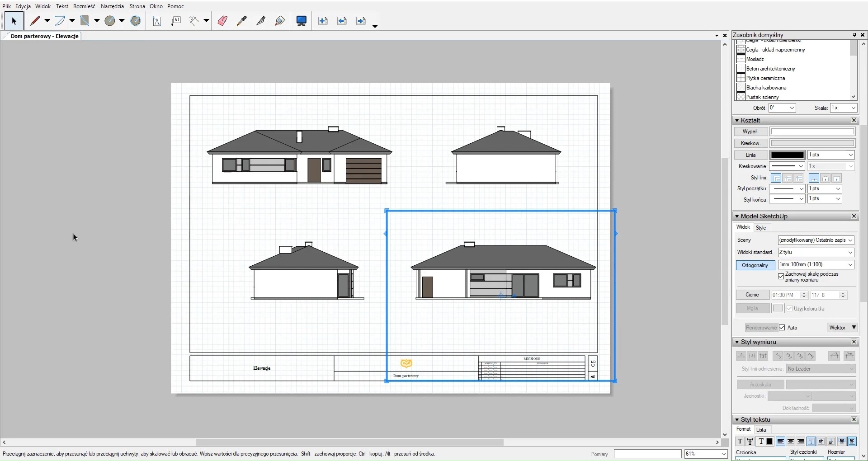This screenshot has height=461, width=868.
Task: Collapse the Kształt panel
Action: click(x=737, y=121)
